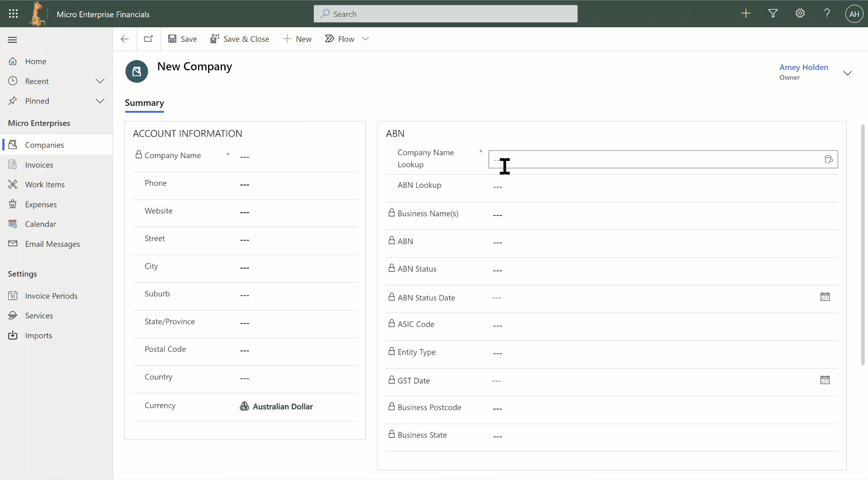Open the settings gear icon
Image resolution: width=868 pixels, height=480 pixels.
click(800, 14)
